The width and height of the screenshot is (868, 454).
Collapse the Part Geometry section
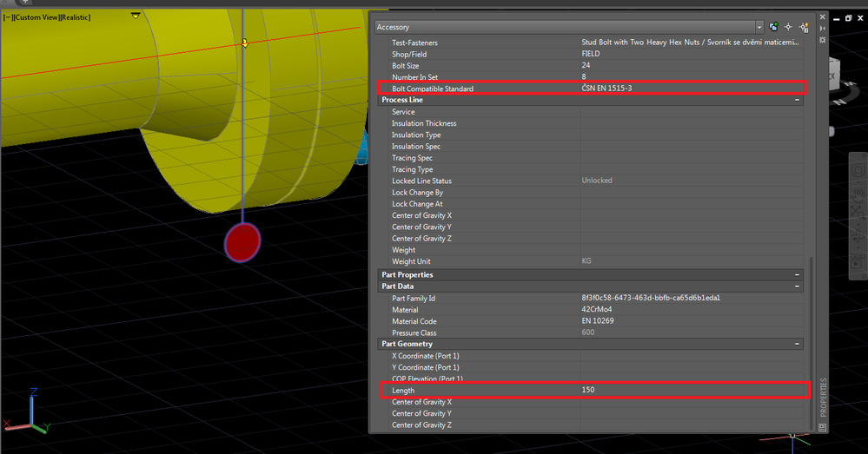[x=797, y=344]
